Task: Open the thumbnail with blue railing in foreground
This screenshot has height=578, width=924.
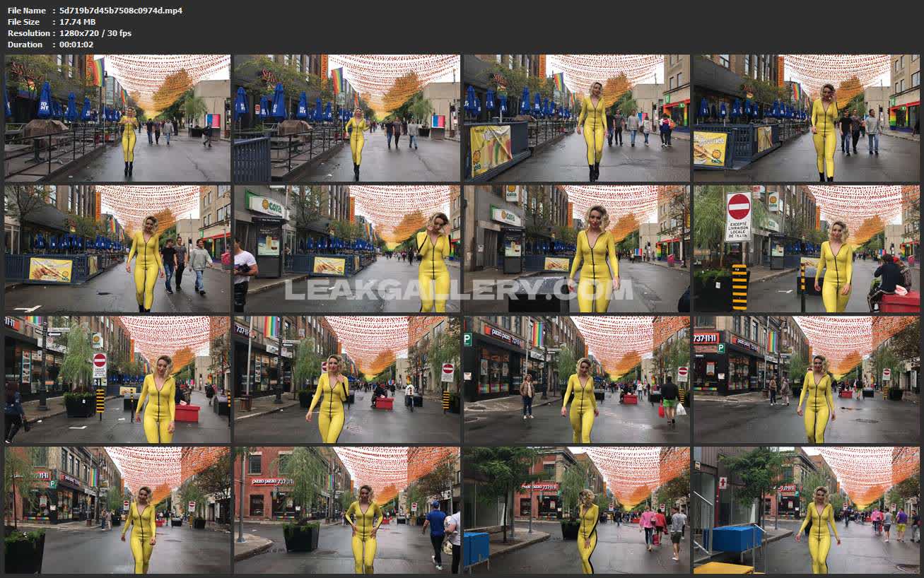Action: coord(346,118)
